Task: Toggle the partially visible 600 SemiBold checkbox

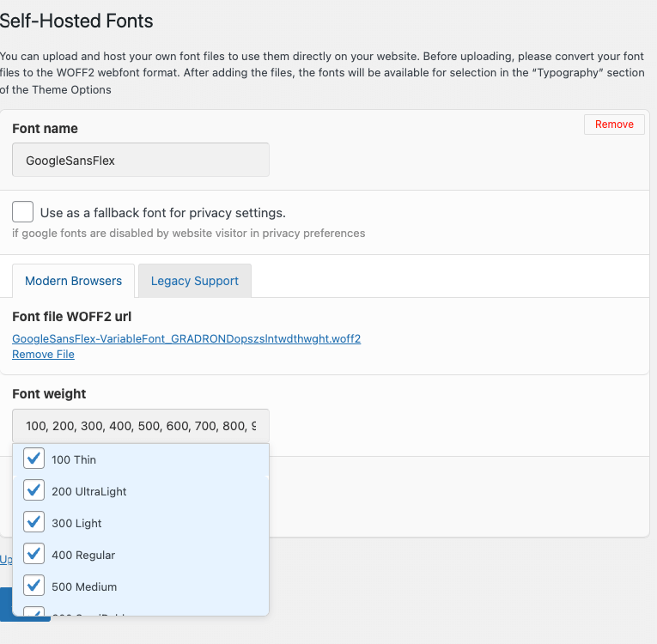Action: pyautogui.click(x=34, y=611)
